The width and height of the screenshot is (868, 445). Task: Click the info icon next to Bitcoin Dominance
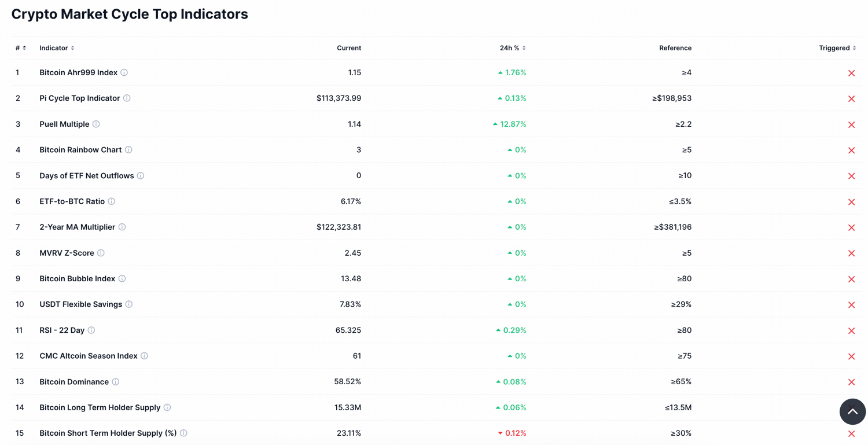click(116, 381)
